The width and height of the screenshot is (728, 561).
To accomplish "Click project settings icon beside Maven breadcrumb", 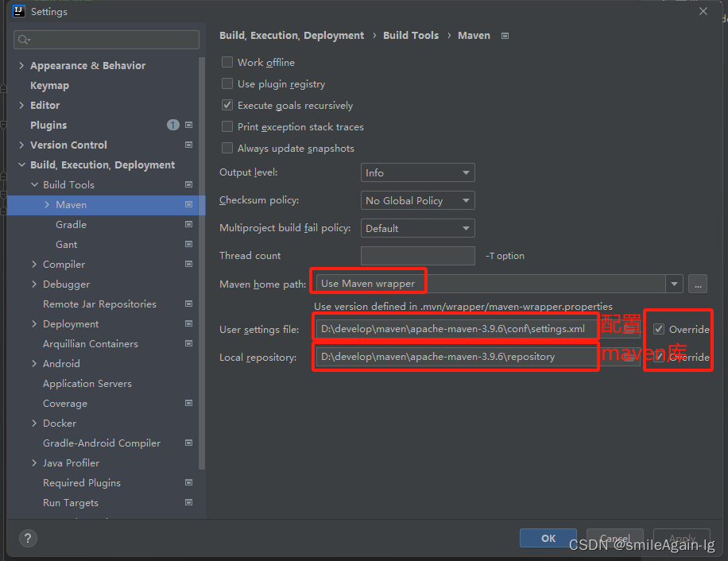I will [505, 36].
